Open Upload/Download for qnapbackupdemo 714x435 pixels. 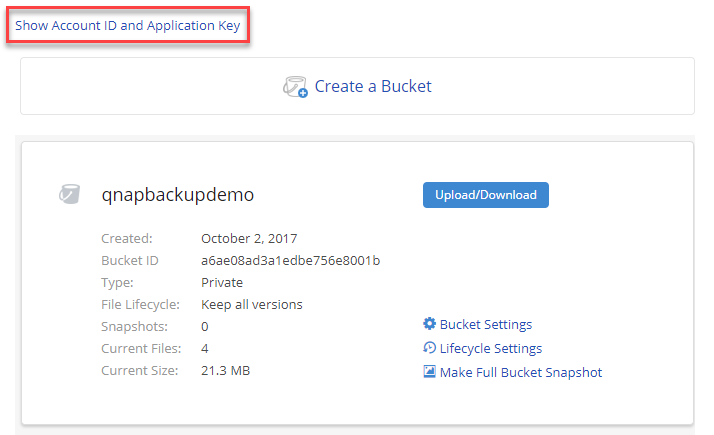(x=485, y=195)
